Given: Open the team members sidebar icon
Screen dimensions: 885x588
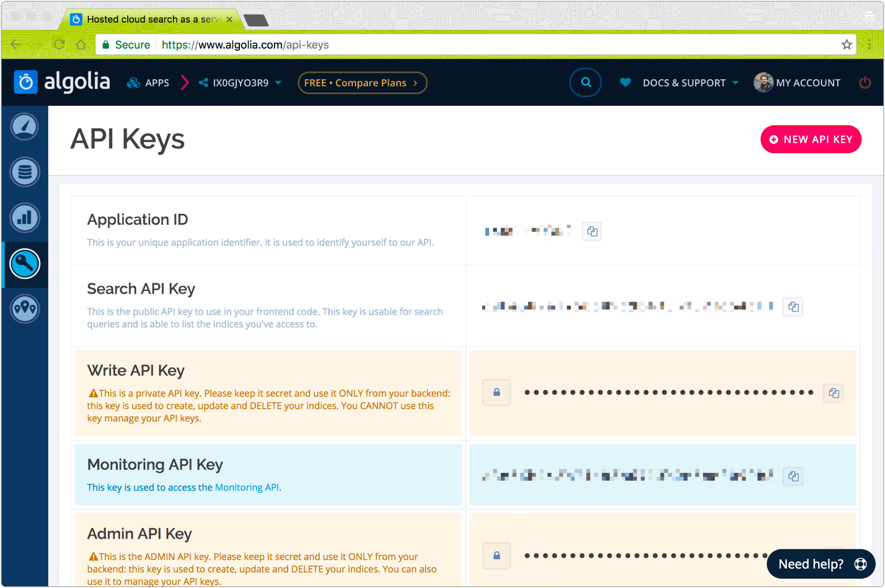Looking at the screenshot, I should tap(25, 308).
